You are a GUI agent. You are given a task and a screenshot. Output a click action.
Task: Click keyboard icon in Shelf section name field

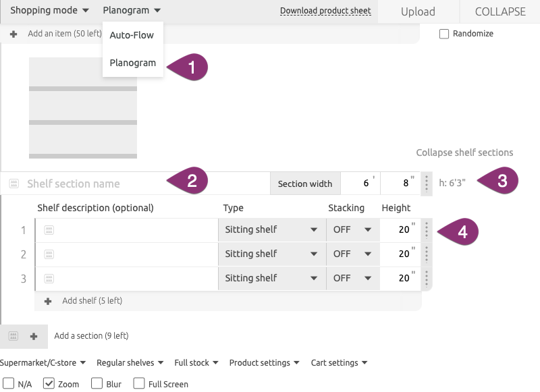pyautogui.click(x=13, y=184)
